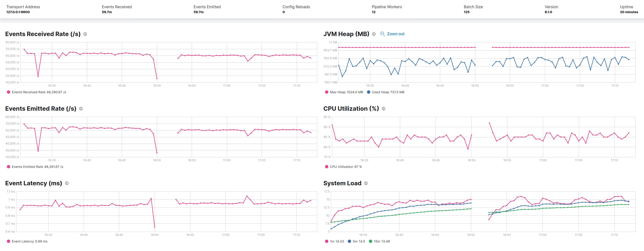The height and width of the screenshot is (251, 644).
Task: Click the Events Received Rate legend swatch
Action: (9, 92)
